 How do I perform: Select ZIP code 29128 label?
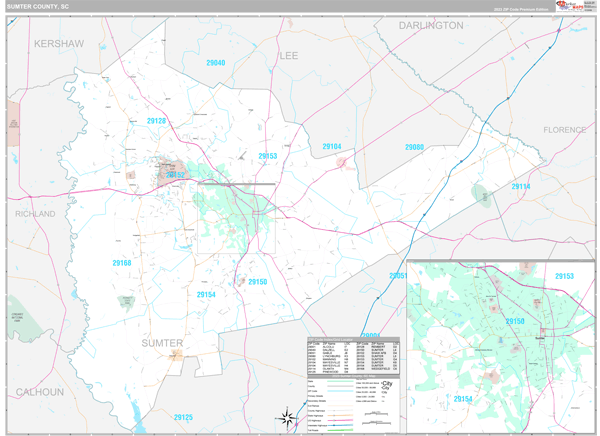(x=155, y=121)
